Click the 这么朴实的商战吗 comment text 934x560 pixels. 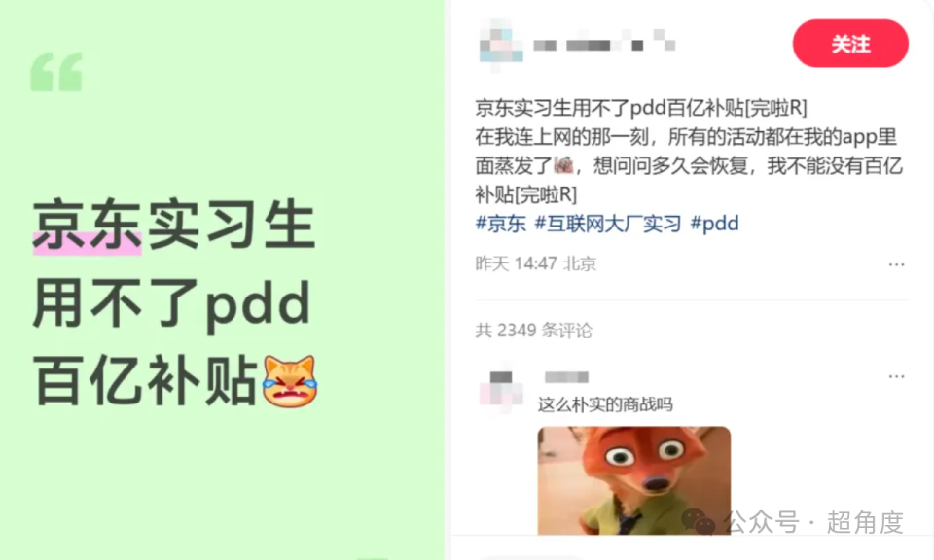click(605, 404)
